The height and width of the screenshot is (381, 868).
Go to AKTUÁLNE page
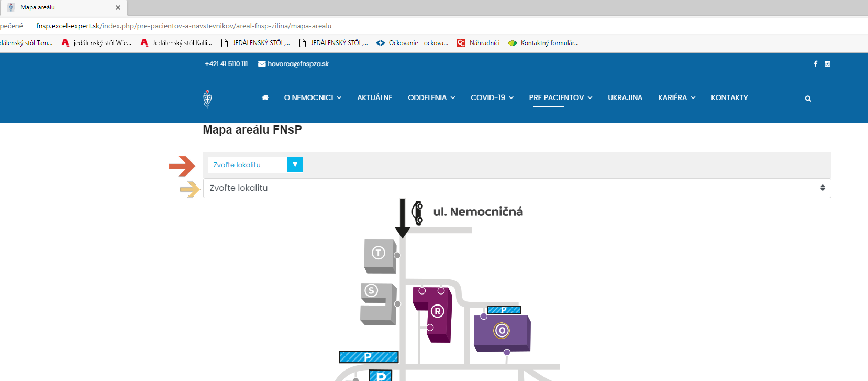pos(375,97)
